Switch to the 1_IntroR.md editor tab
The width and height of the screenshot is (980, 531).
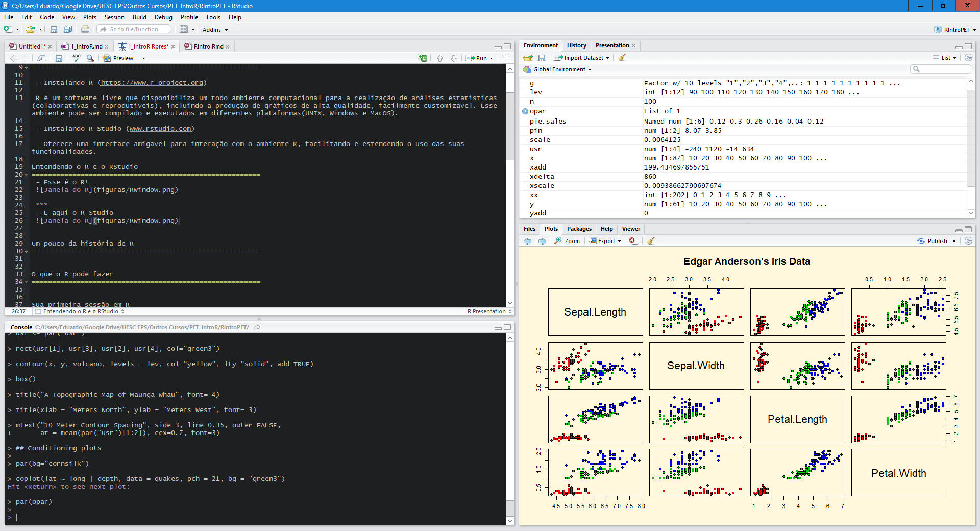pyautogui.click(x=87, y=46)
